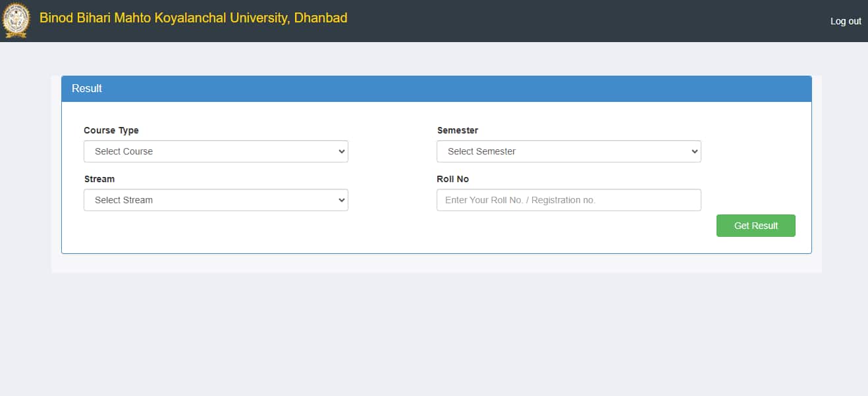
Task: Click the university name header title
Action: [x=194, y=18]
